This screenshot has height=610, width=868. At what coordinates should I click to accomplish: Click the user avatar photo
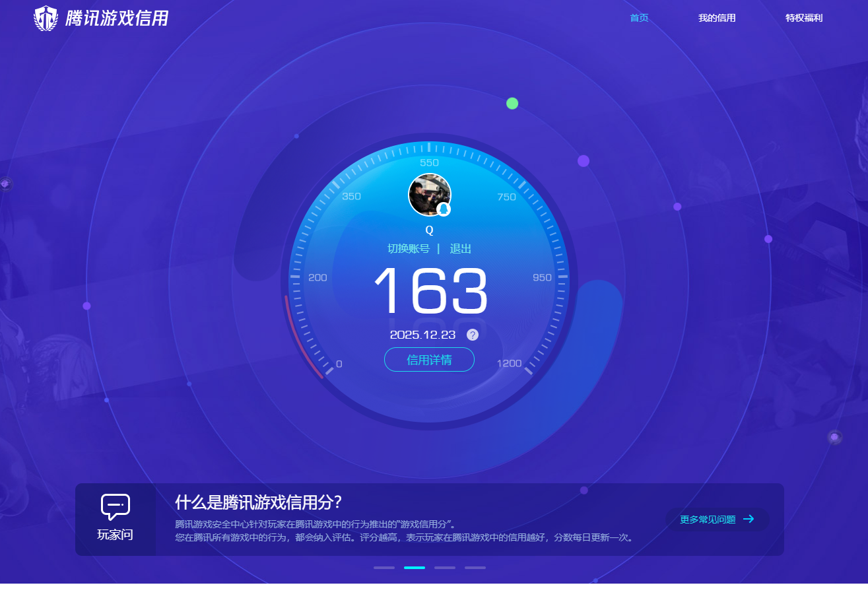(x=430, y=194)
